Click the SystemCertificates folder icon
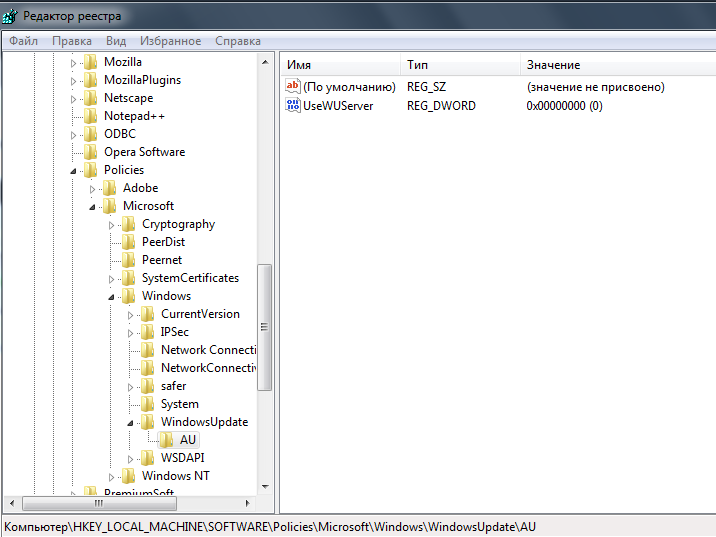 tap(129, 278)
